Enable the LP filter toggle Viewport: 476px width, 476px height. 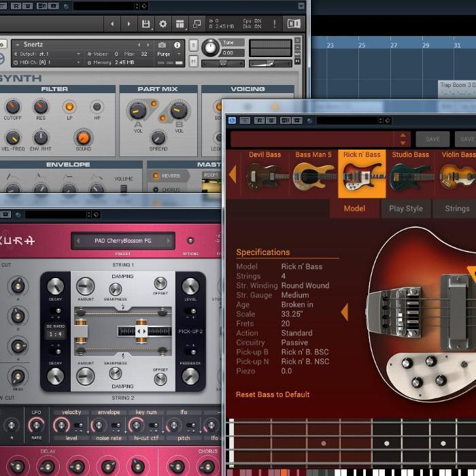pyautogui.click(x=69, y=107)
